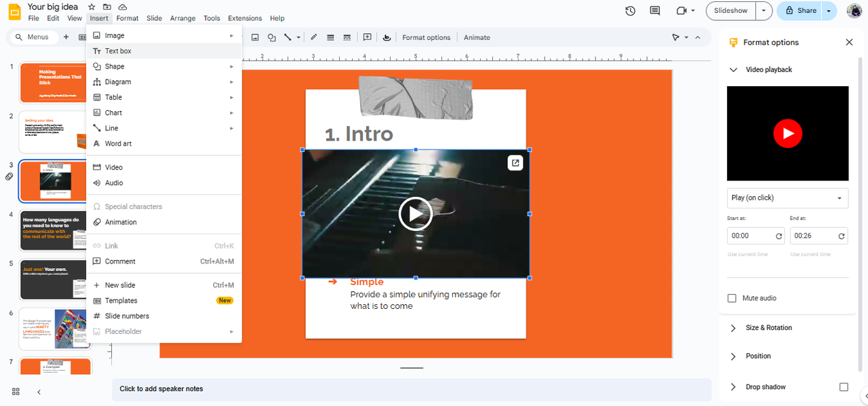Enable the Mute audio checkbox
This screenshot has height=406, width=868.
click(732, 298)
